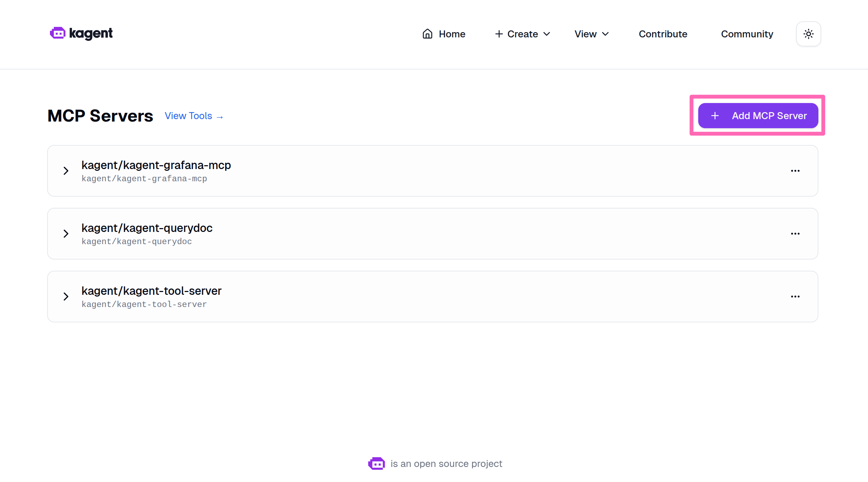Open the View dropdown menu
Screen dimensions: 868x482
coord(591,34)
